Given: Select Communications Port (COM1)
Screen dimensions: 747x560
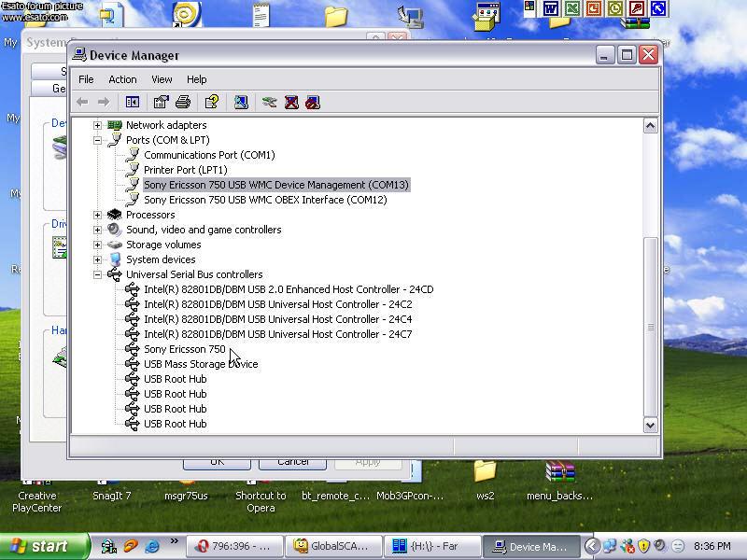Looking at the screenshot, I should click(x=209, y=155).
